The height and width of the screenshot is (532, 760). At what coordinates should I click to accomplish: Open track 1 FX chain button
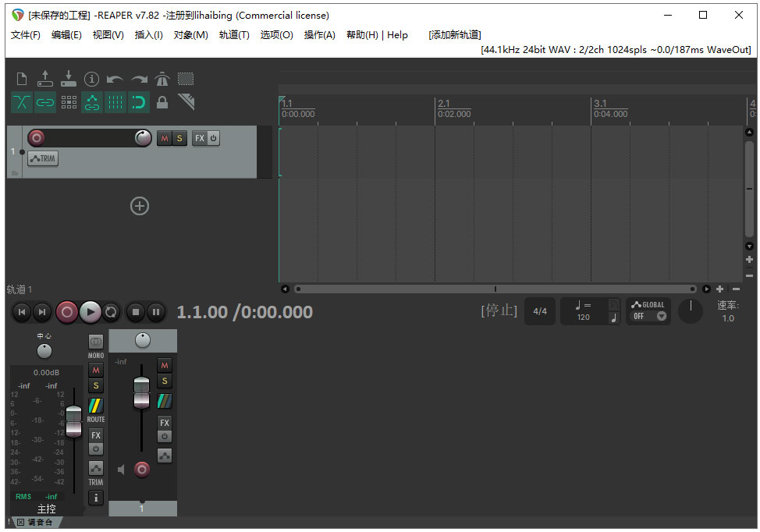click(199, 139)
